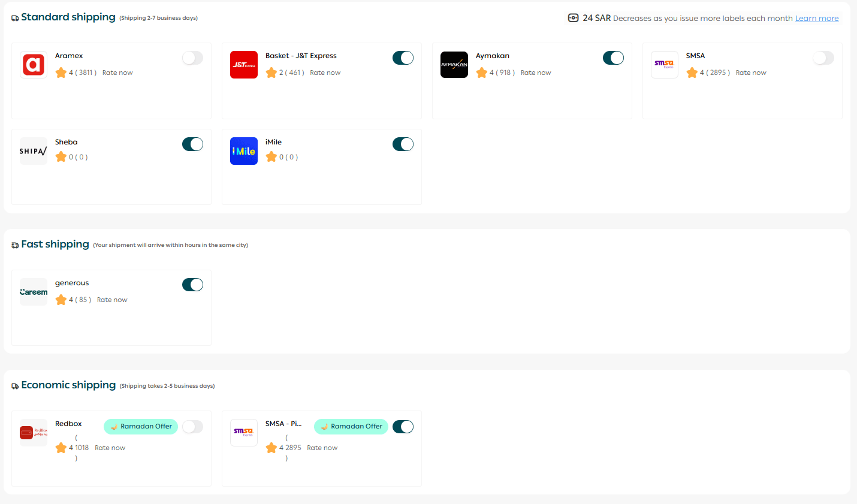Click Rate now under Careem generous
This screenshot has width=857, height=504.
[112, 300]
